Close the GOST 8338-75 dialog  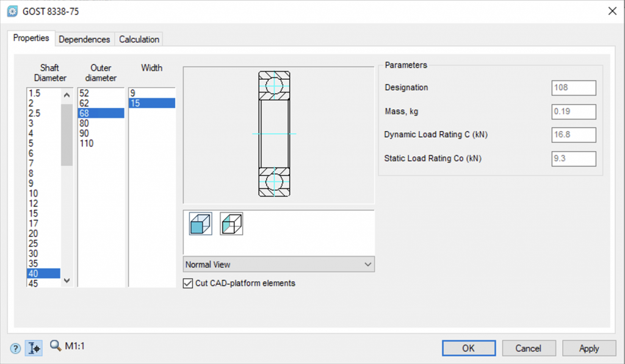612,11
